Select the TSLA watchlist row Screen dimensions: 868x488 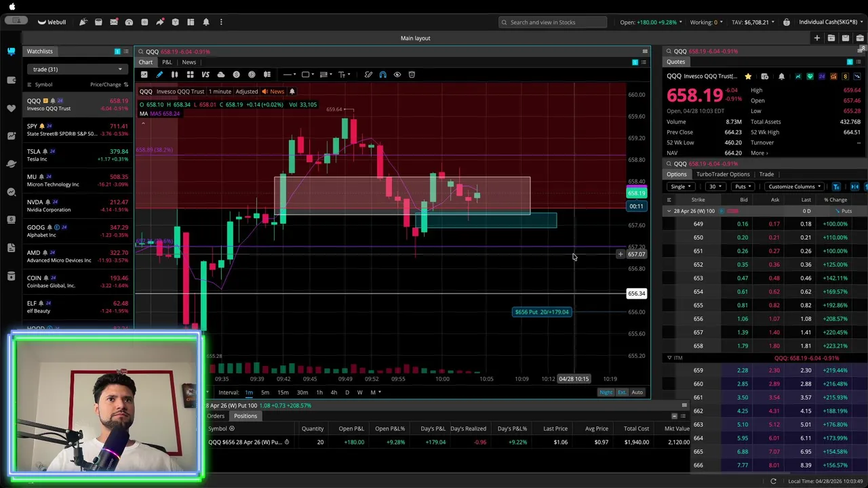click(77, 155)
